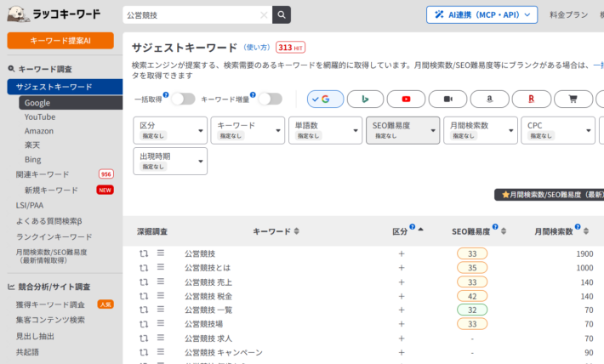Open the 使い方 link beside the title
604x364 pixels.
point(257,48)
